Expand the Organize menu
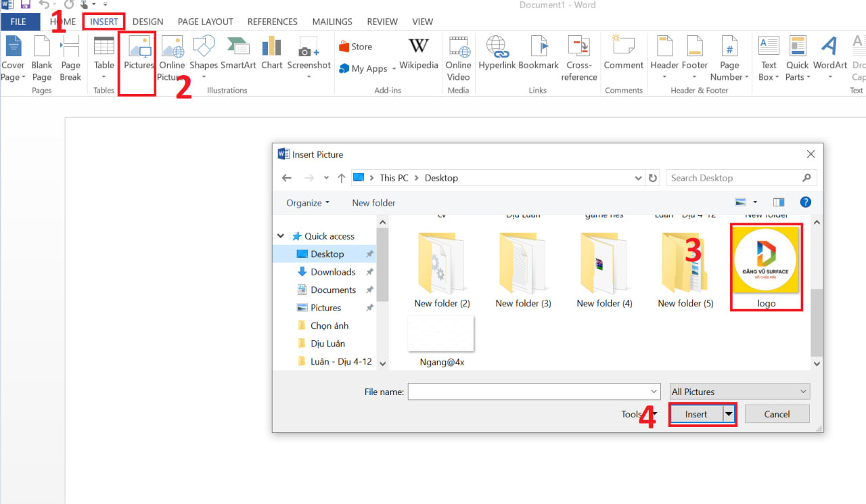The width and height of the screenshot is (866, 504). pos(308,203)
